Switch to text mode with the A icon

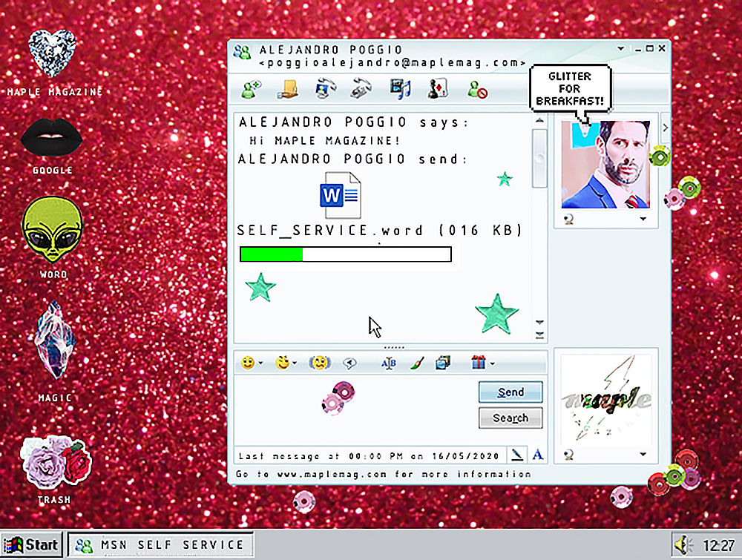coord(537,455)
